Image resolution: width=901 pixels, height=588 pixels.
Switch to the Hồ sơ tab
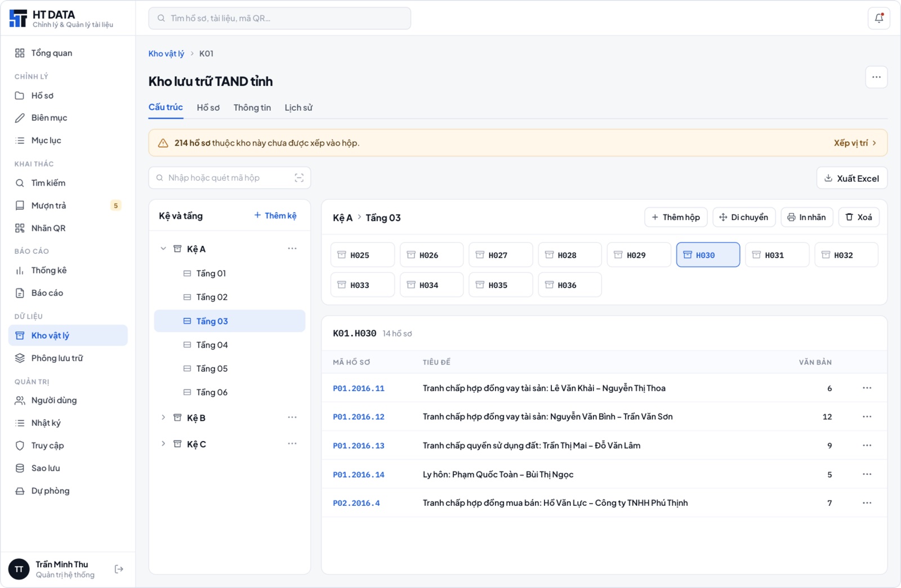tap(208, 107)
